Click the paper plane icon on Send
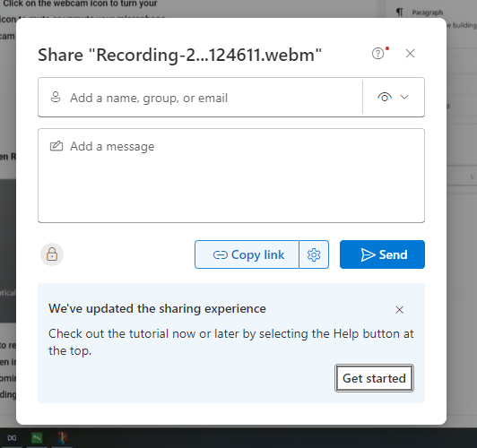This screenshot has width=477, height=448. click(x=368, y=254)
